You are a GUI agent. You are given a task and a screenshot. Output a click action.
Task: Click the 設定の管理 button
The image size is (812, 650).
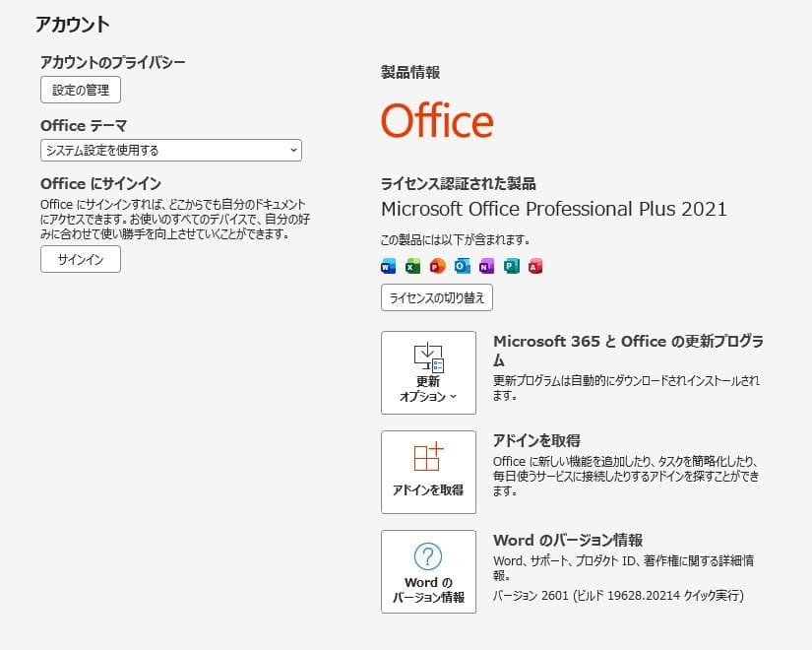coord(81,90)
